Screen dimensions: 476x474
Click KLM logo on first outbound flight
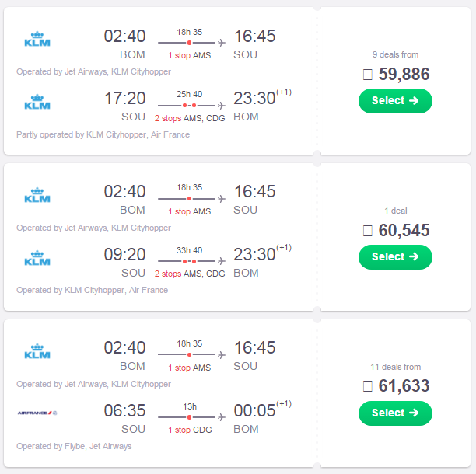point(37,39)
